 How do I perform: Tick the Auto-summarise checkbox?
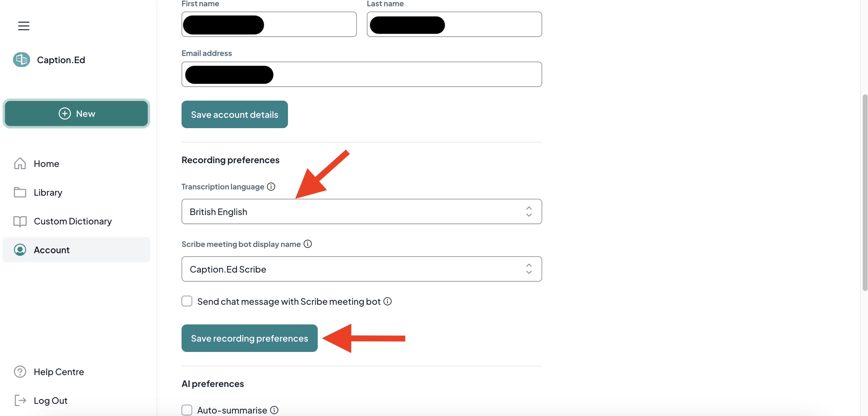[187, 410]
